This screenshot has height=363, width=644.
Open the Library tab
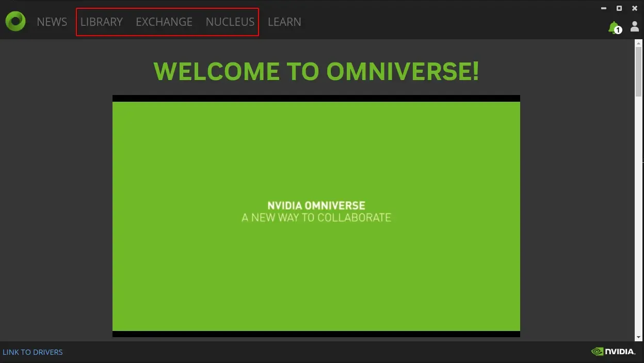(102, 22)
